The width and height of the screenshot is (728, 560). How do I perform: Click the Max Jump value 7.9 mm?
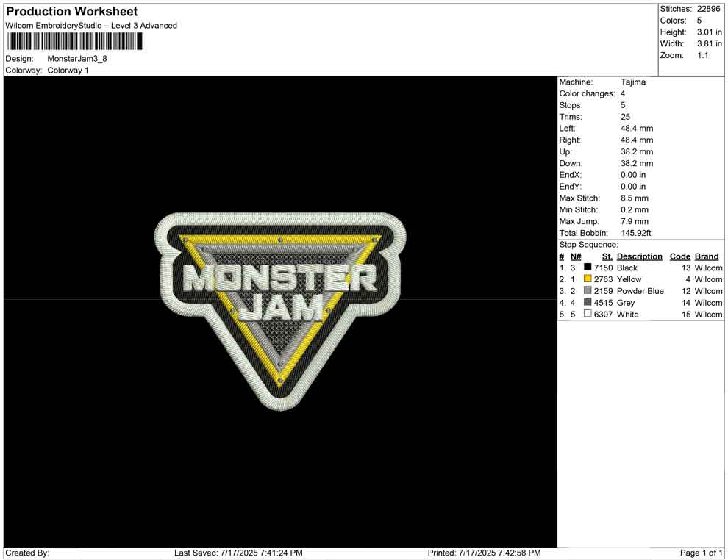click(634, 221)
